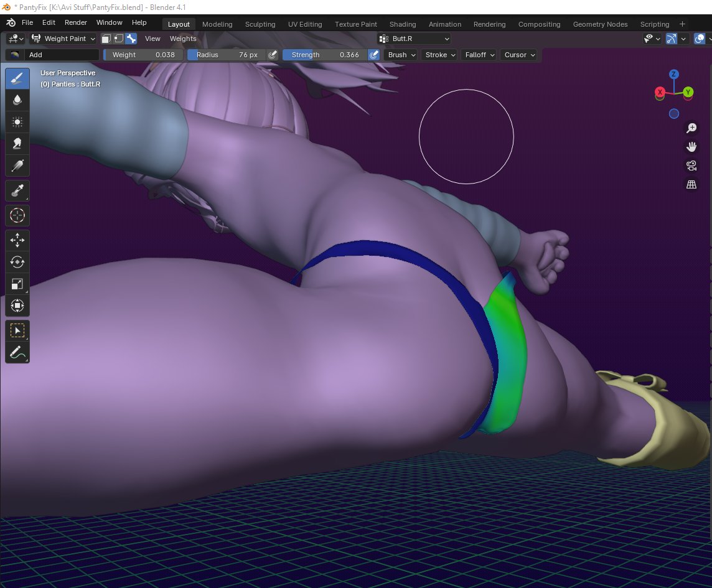Open the Weights menu
Viewport: 712px width, 588px height.
(183, 39)
